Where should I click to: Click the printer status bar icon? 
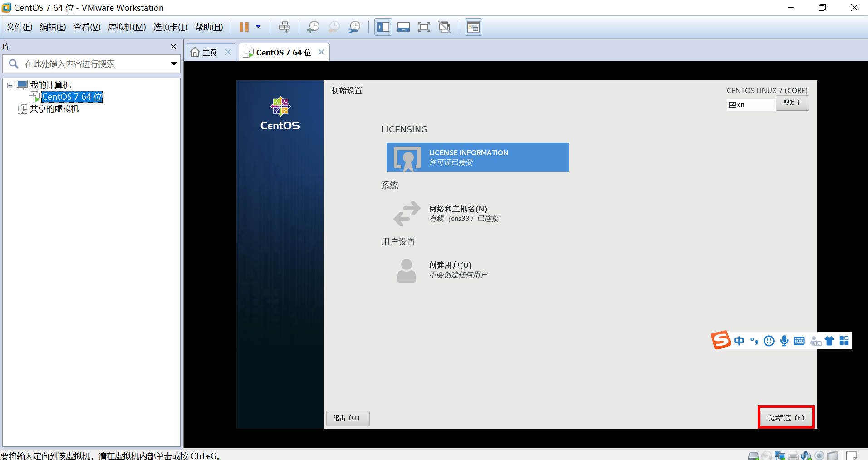click(793, 456)
